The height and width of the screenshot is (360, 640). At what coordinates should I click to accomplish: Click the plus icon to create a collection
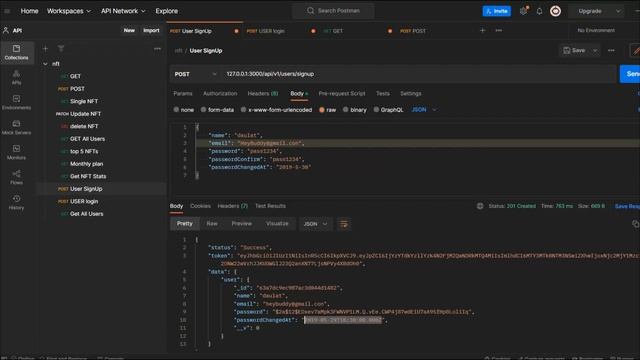tap(45, 49)
